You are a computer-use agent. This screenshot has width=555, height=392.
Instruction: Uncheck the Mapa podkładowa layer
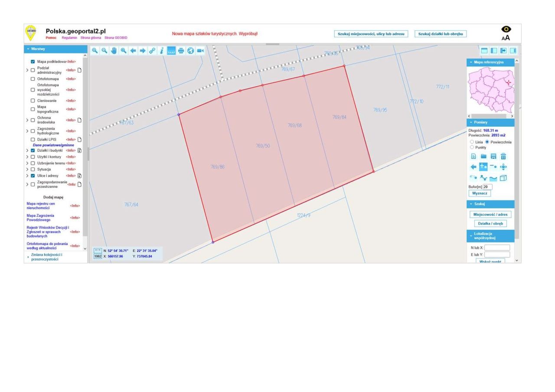[x=33, y=62]
